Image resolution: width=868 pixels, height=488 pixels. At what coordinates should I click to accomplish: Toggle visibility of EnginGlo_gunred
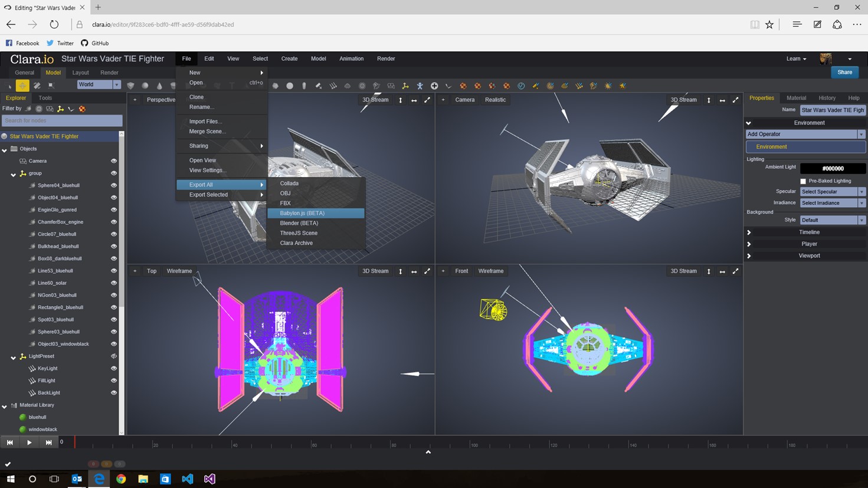click(x=114, y=209)
